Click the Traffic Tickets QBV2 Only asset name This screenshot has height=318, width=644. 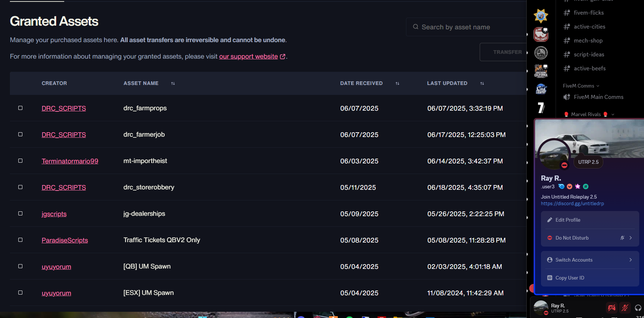point(162,240)
